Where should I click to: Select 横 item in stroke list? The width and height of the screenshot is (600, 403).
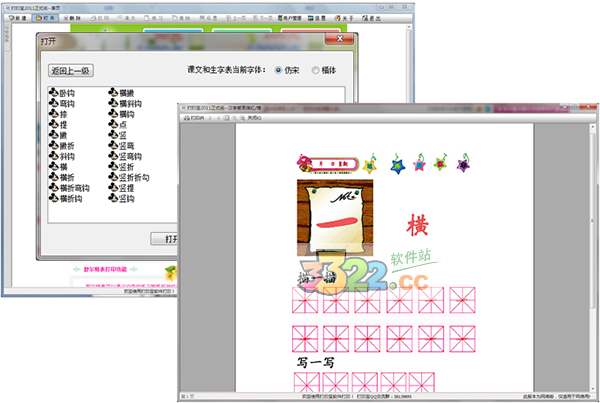[x=58, y=167]
